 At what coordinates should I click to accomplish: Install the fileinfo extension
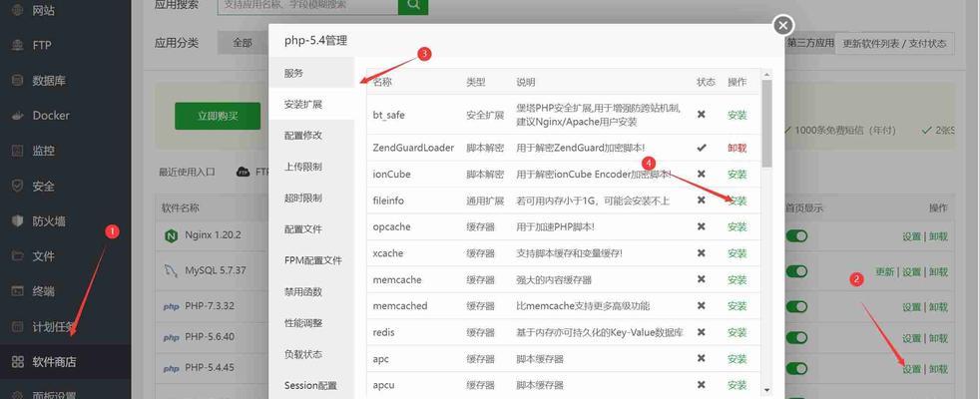click(x=736, y=200)
